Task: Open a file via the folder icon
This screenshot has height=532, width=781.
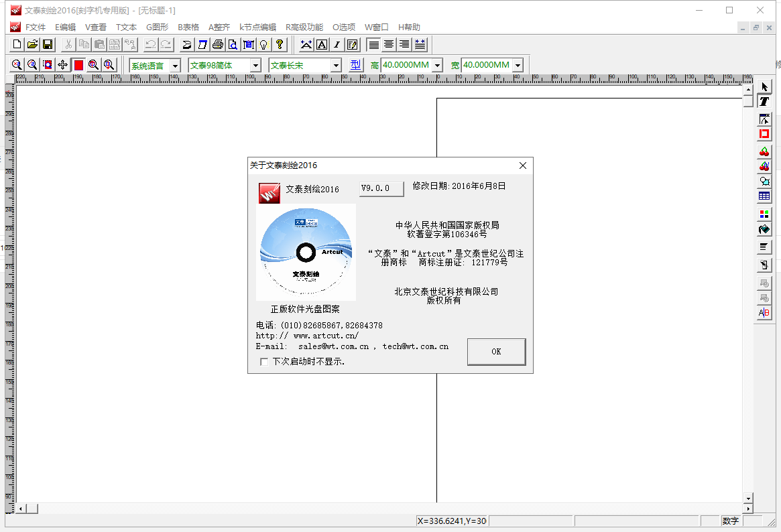Action: [x=32, y=44]
